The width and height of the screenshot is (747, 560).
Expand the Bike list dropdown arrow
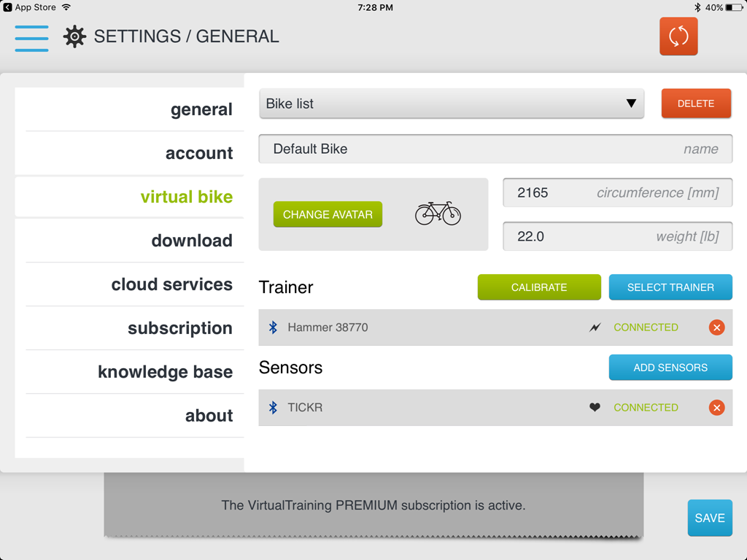point(631,104)
